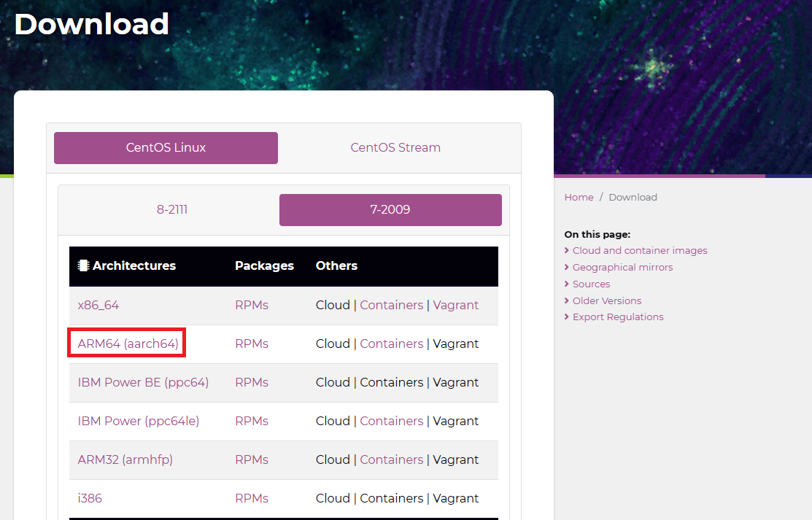Jump to Cloud and container images section
This screenshot has width=812, height=520.
[x=640, y=251]
